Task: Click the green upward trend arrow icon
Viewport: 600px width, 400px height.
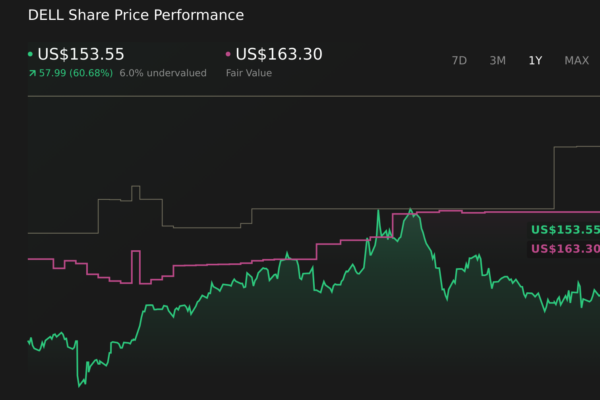Action: (x=31, y=73)
